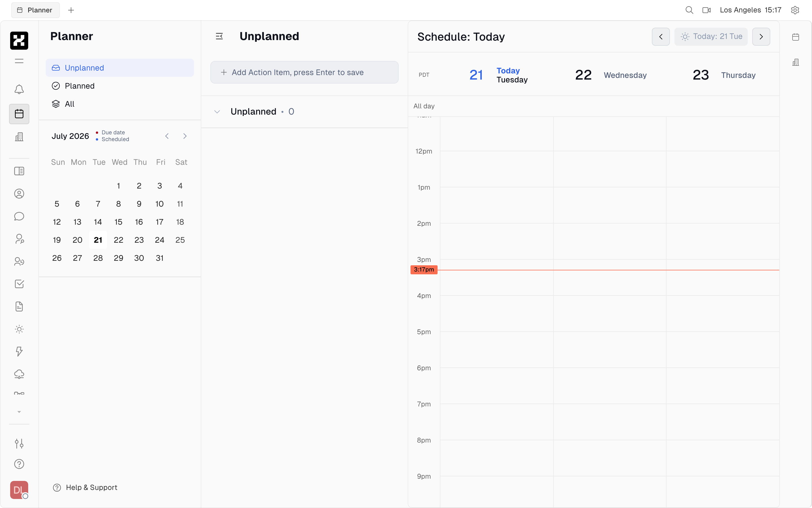Collapse the panel via list toggle icon
812x508 pixels.
coord(219,36)
